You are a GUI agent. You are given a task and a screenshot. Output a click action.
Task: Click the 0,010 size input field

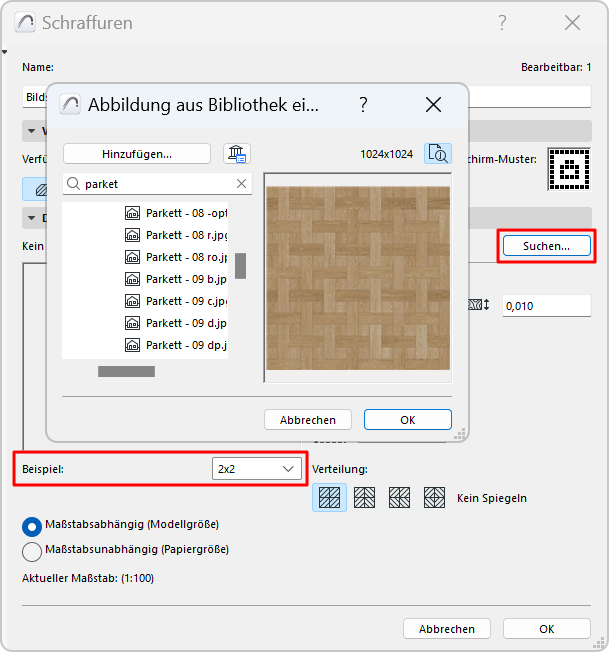tap(547, 306)
